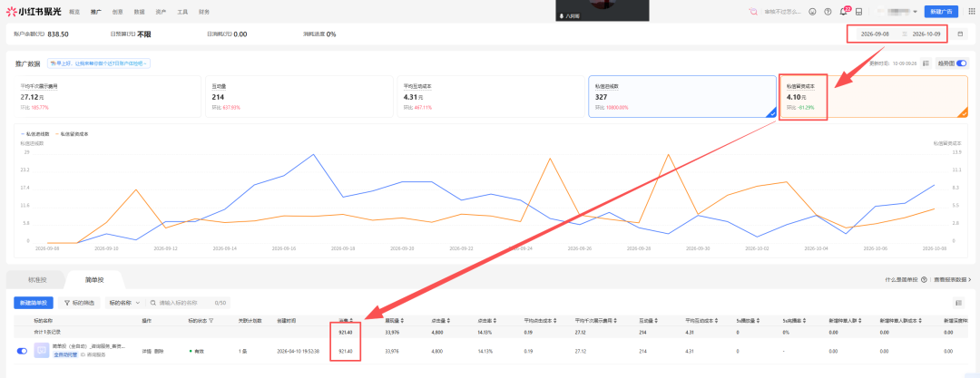Image resolution: width=980 pixels, height=378 pixels.
Task: Open the 推广 menu
Action: (x=95, y=12)
